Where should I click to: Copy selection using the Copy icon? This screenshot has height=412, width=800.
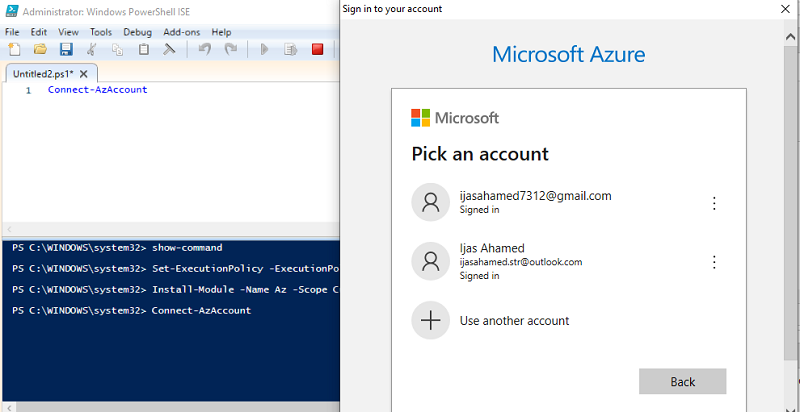118,49
